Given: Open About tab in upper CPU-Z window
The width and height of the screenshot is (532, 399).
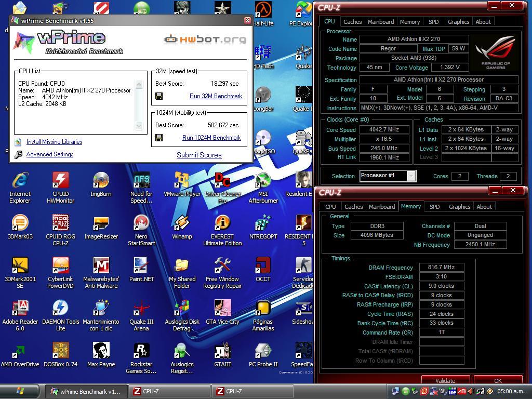Looking at the screenshot, I should (483, 22).
